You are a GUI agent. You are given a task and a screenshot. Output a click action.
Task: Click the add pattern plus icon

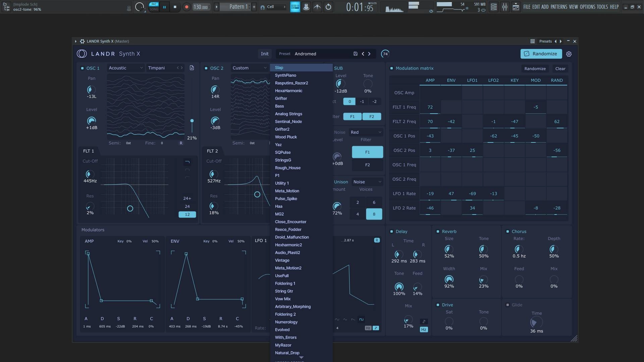click(254, 7)
